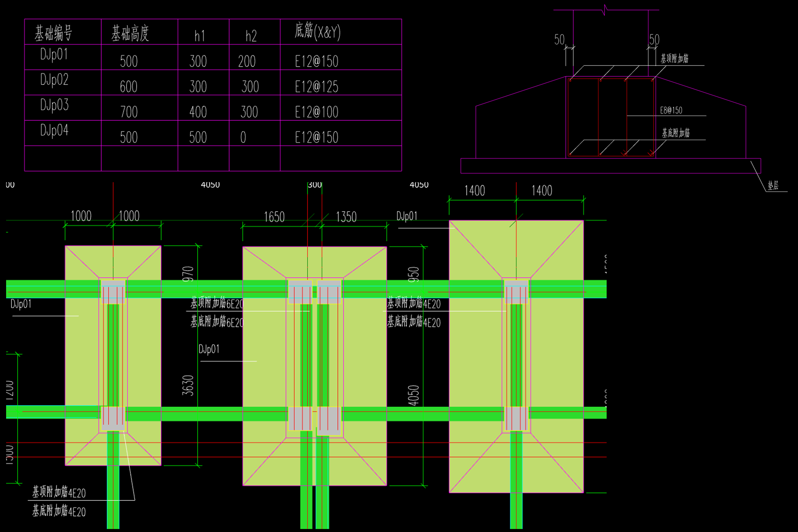Viewport: 798px width, 532px height.
Task: Select the right 1000 dimension text
Action: point(129,216)
